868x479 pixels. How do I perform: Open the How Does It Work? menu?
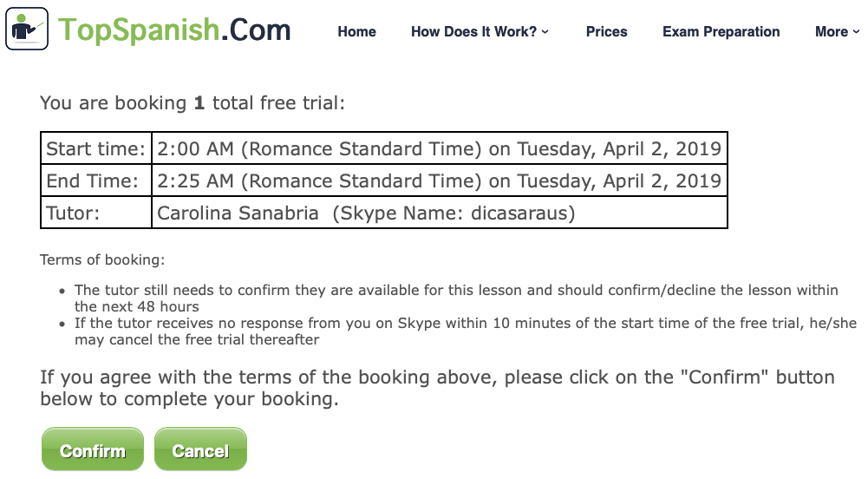click(473, 32)
